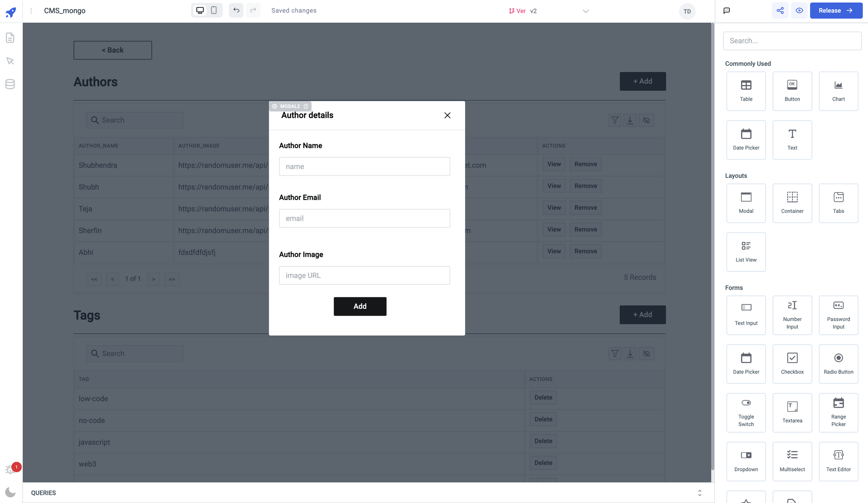
Task: Open the inspector cursor icon
Action: coord(10,61)
